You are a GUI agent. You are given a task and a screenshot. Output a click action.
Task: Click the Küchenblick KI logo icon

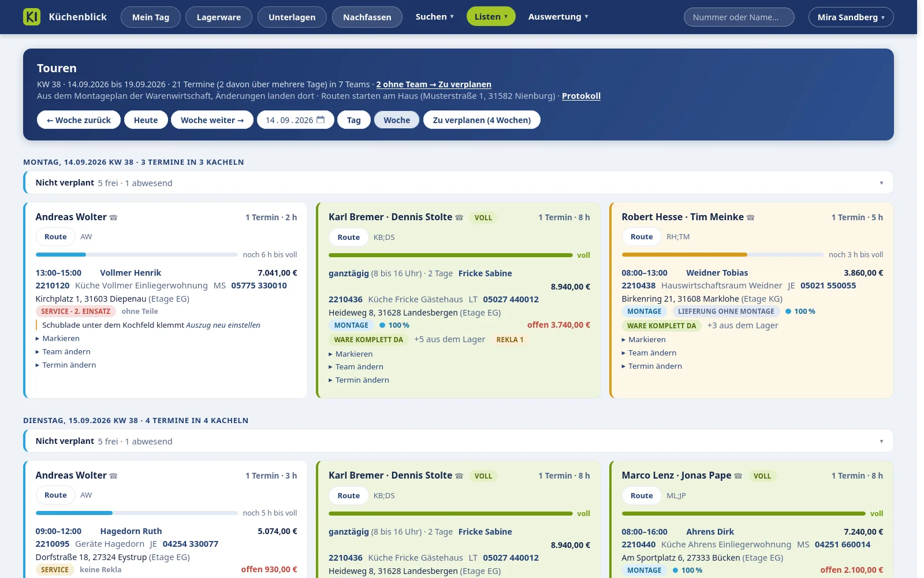tap(32, 17)
